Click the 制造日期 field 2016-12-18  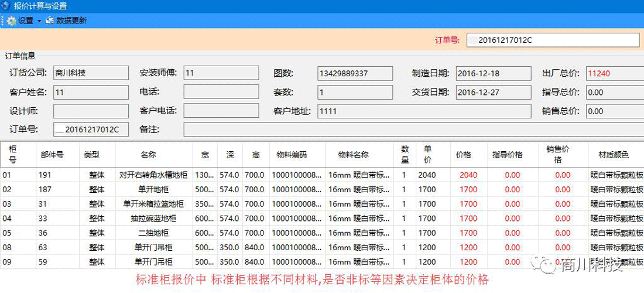point(493,73)
